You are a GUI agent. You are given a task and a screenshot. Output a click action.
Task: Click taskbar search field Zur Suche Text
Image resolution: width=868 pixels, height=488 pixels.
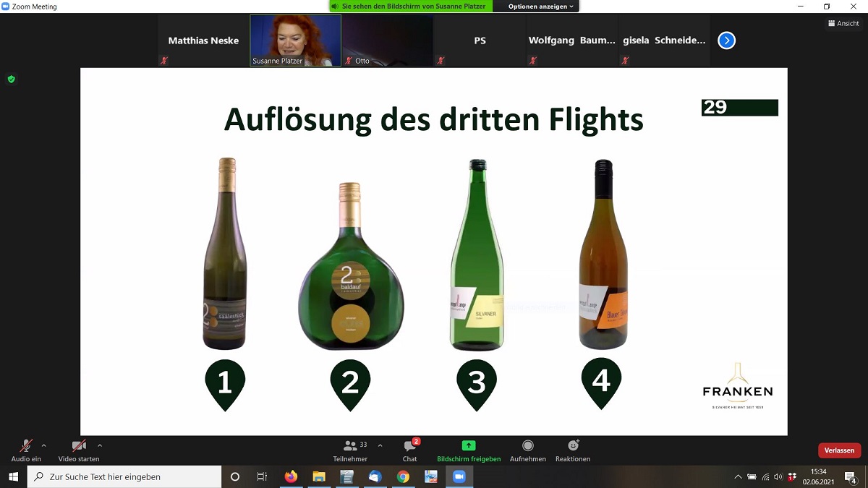point(124,476)
